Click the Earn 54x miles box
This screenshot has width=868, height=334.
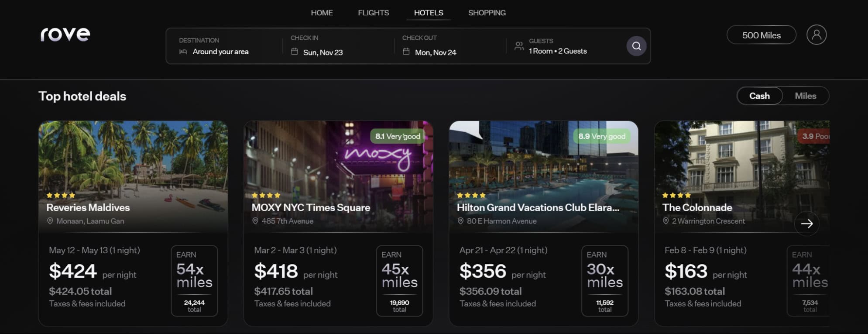[x=194, y=281]
